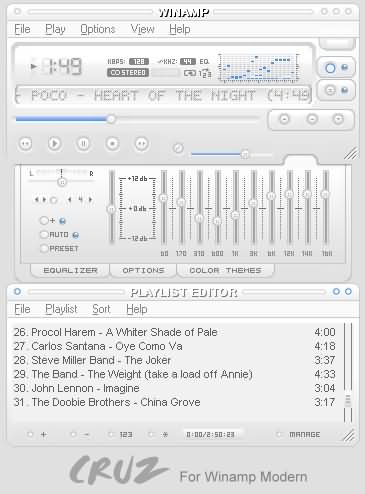Screen dimensions: 365x494
Task: Open the Play menu
Action: coord(55,29)
